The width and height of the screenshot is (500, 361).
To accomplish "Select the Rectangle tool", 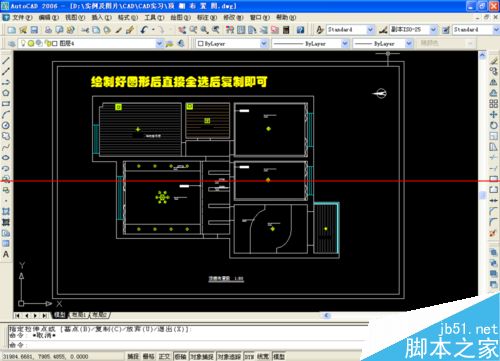I will point(6,104).
